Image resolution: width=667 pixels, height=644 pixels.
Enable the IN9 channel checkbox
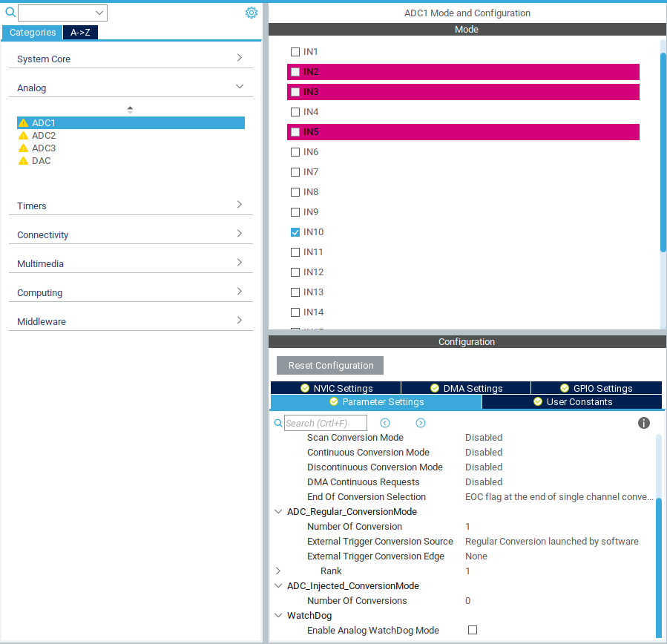click(295, 212)
